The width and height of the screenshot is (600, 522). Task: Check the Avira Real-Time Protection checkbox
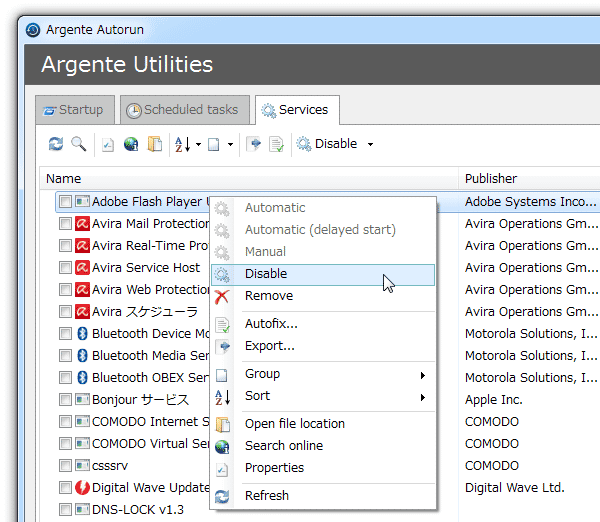(x=65, y=246)
